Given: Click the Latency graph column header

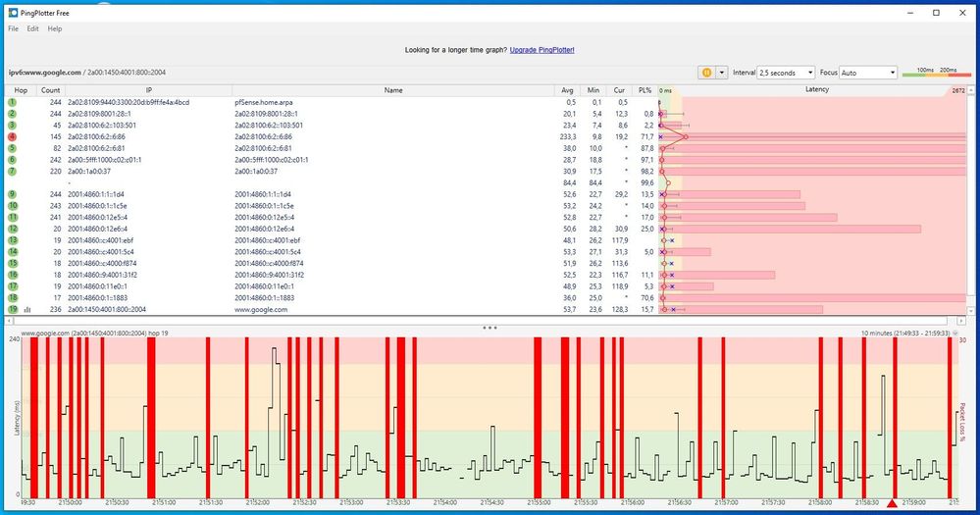Looking at the screenshot, I should 816,90.
